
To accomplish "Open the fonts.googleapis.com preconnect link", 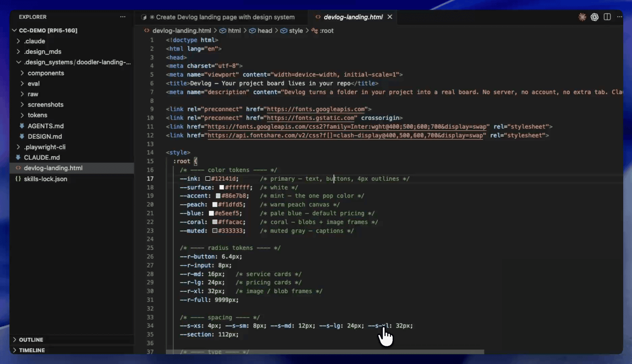I will pos(316,109).
